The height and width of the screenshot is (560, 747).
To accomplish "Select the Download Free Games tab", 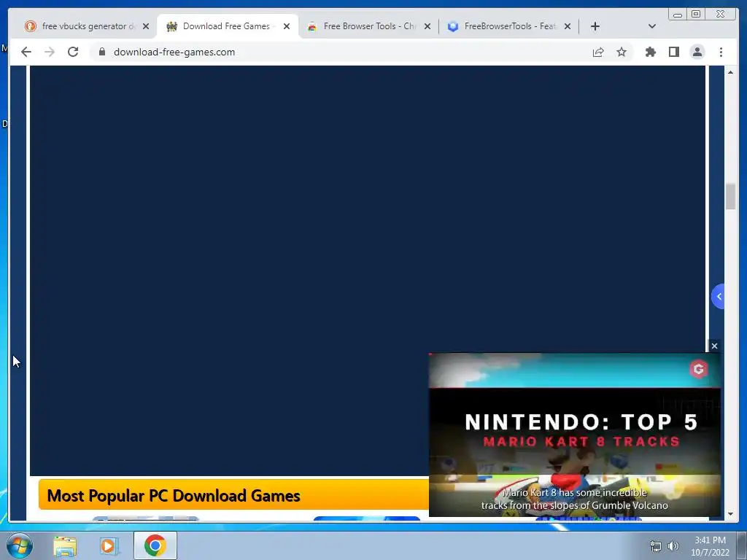I will pyautogui.click(x=226, y=26).
